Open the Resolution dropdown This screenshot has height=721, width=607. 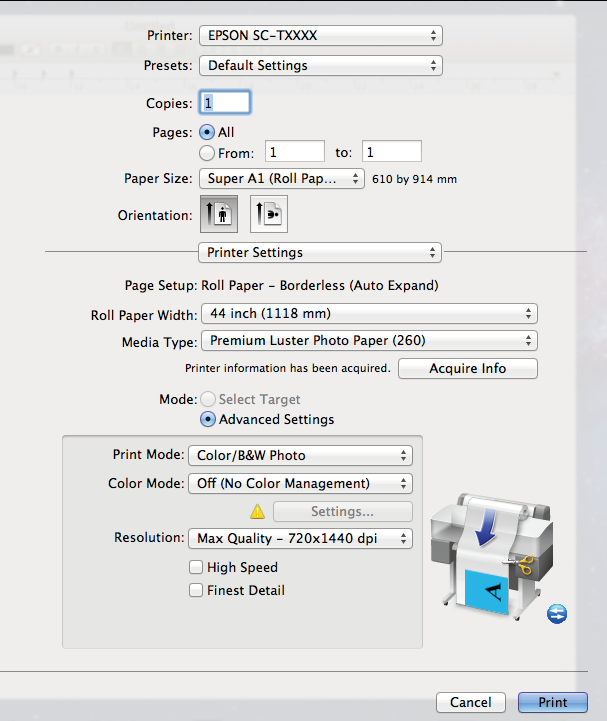(300, 538)
